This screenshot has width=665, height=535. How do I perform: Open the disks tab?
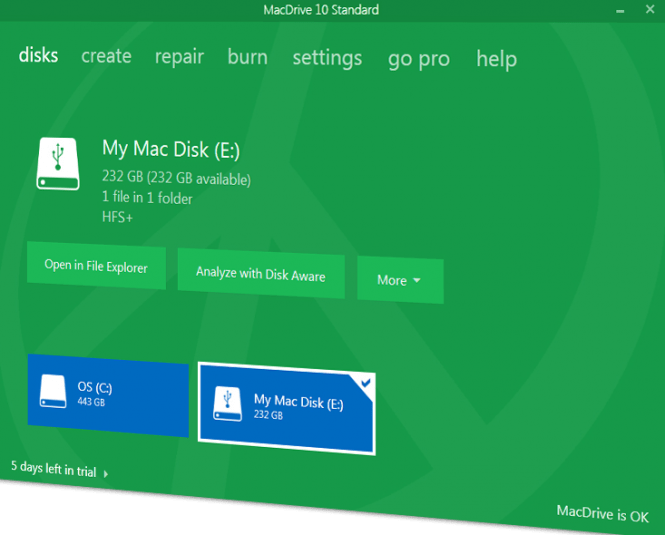click(38, 55)
